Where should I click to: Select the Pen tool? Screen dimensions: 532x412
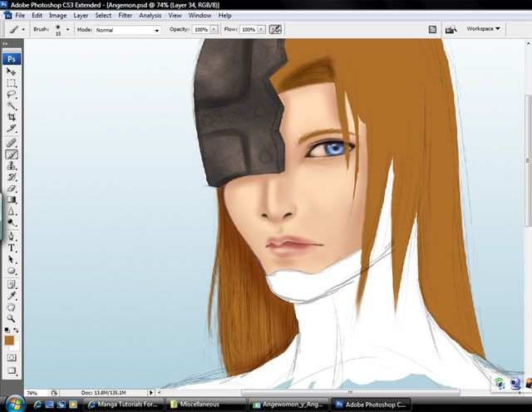[x=11, y=237]
